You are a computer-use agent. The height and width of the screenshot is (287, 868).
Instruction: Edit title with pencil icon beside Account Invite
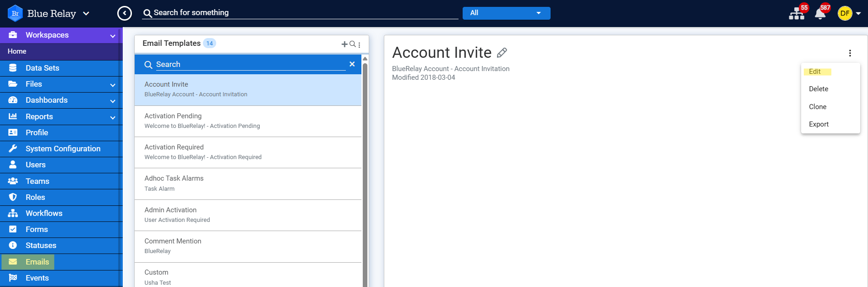point(502,53)
